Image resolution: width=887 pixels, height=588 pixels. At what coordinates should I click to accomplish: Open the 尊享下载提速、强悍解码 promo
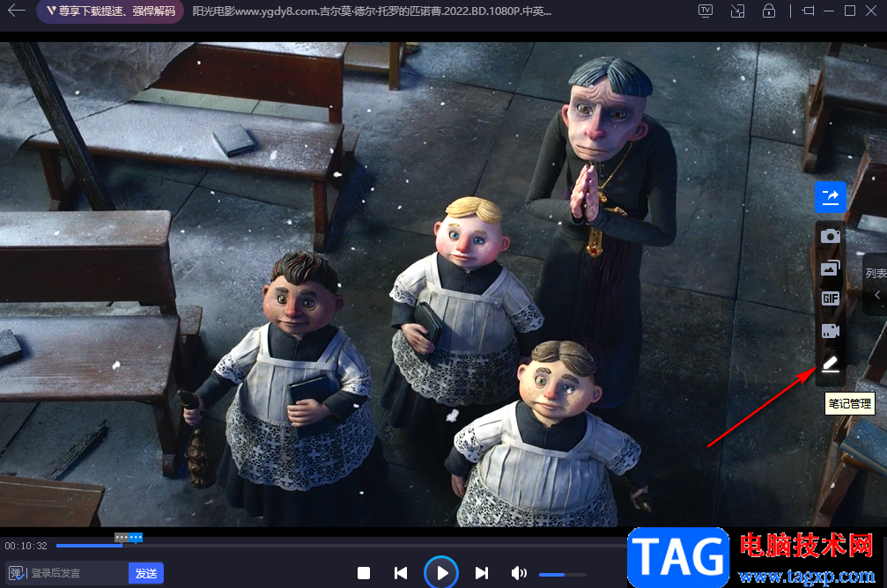tap(110, 11)
